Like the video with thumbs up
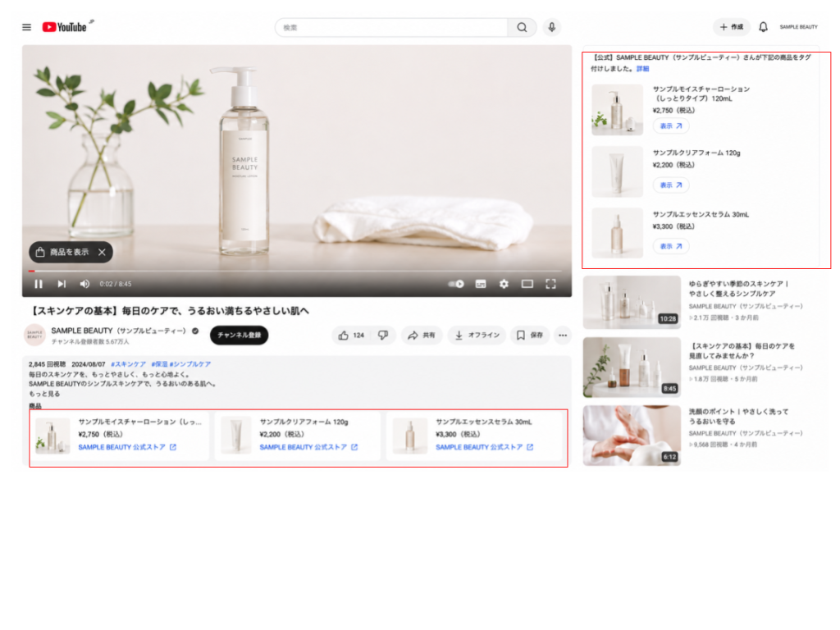Image resolution: width=840 pixels, height=630 pixels. tap(351, 336)
